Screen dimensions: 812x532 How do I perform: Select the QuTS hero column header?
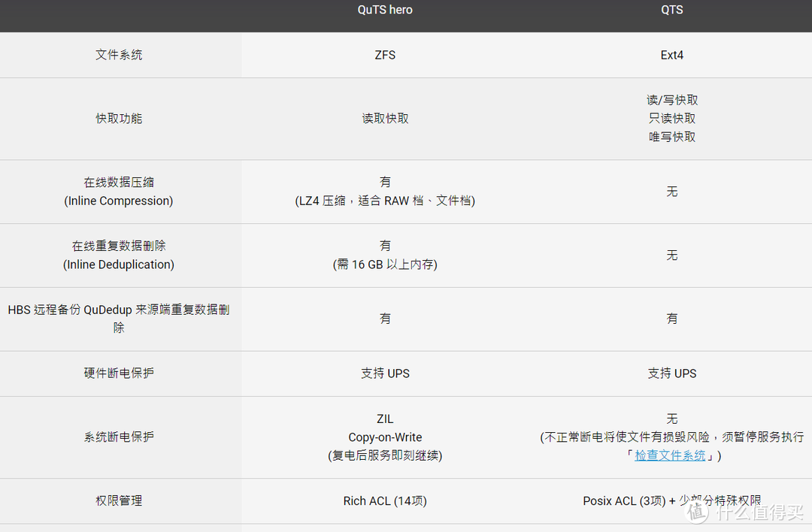click(385, 10)
